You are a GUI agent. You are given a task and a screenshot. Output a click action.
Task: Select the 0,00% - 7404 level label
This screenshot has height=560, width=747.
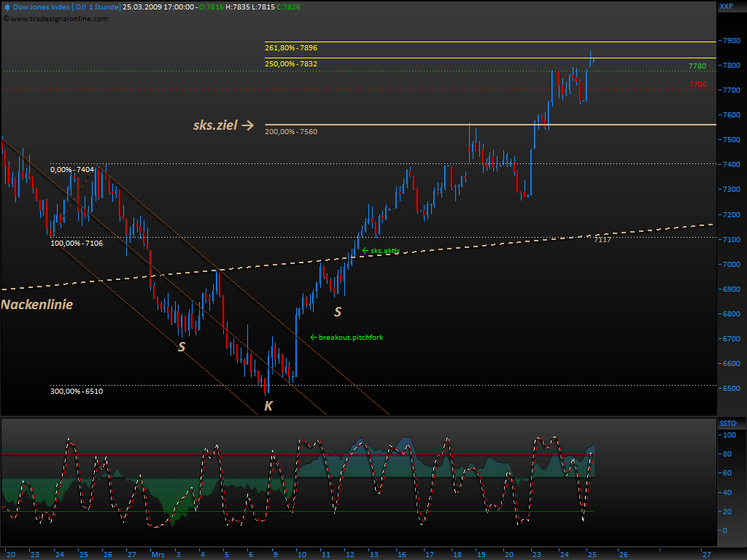72,169
